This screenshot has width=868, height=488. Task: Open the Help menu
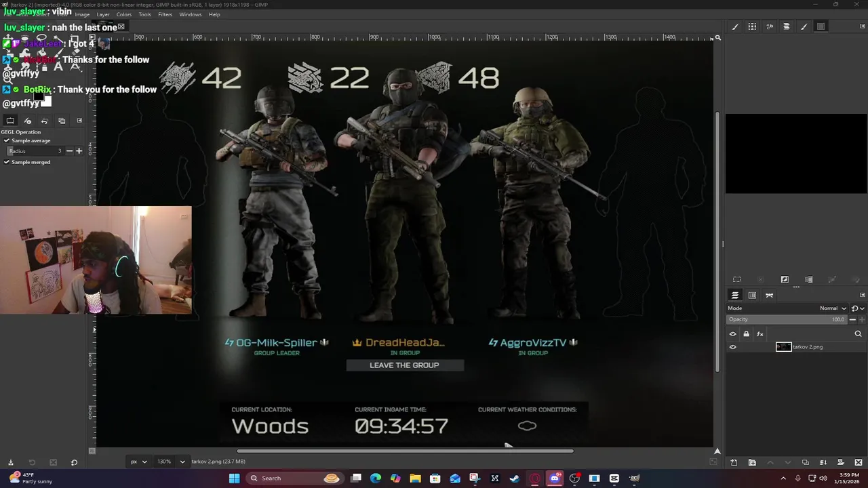214,14
